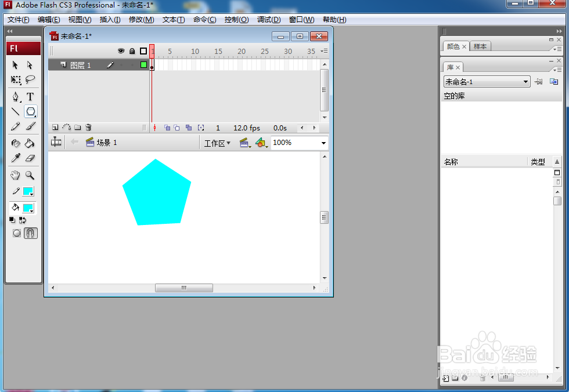The width and height of the screenshot is (569, 392).
Task: Open the 文件(F) menu
Action: pos(18,20)
